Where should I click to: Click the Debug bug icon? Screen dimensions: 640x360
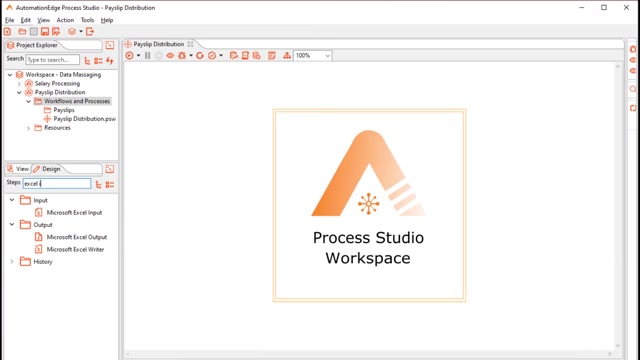click(x=182, y=56)
